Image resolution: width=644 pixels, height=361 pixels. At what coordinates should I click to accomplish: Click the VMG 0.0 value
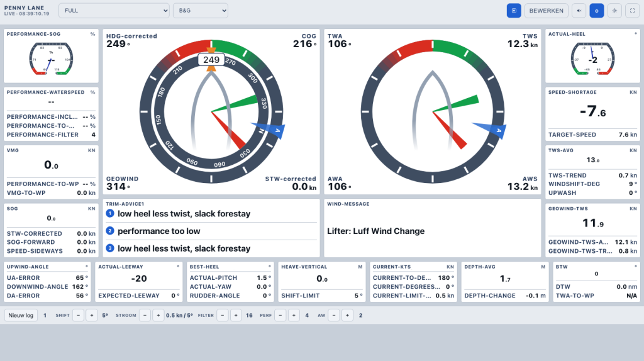point(51,165)
